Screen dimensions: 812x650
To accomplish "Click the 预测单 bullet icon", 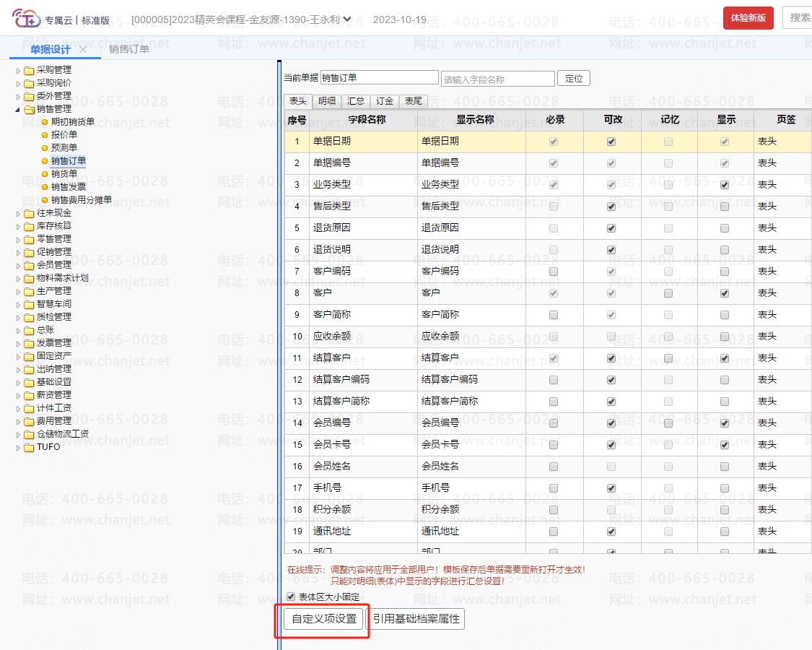I will (45, 148).
